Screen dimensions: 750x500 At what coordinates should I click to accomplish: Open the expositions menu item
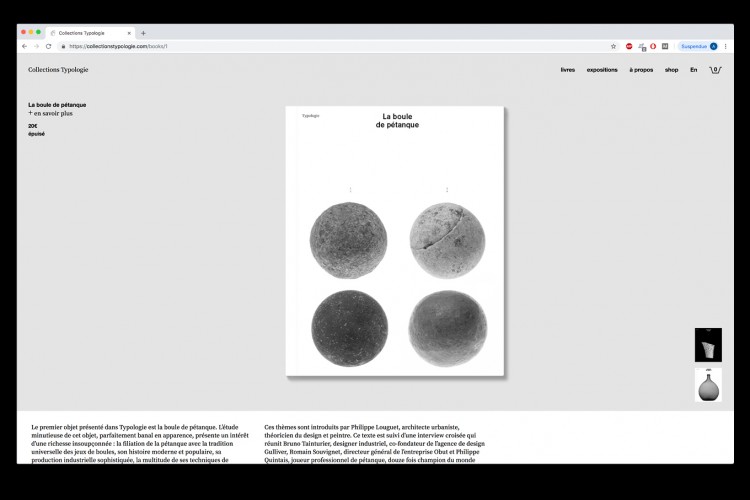click(x=602, y=70)
